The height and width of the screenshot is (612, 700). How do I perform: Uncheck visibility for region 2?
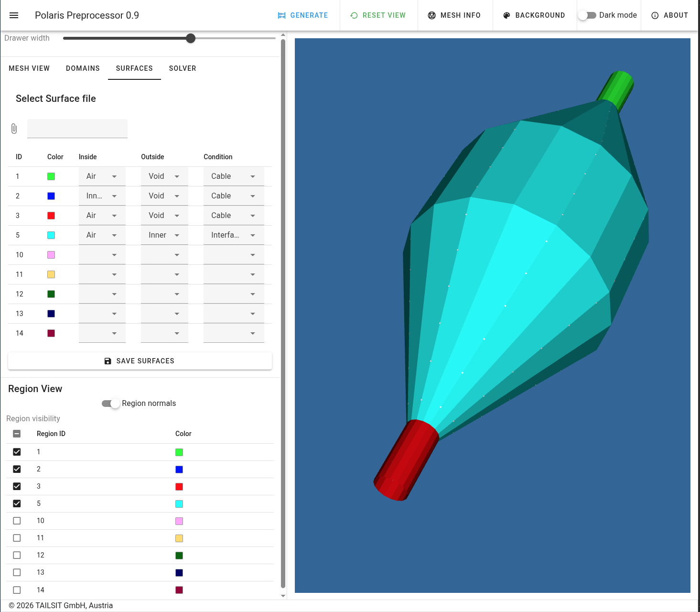click(17, 469)
